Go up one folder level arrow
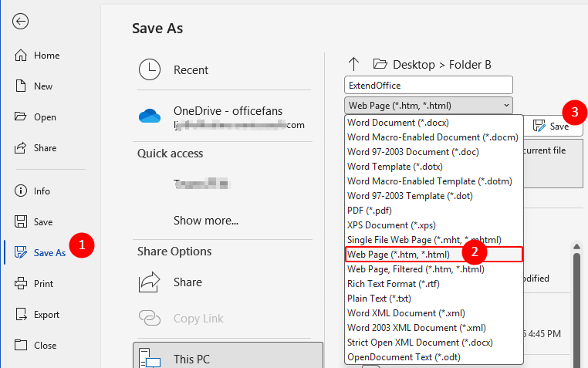This screenshot has height=368, width=588. (353, 64)
